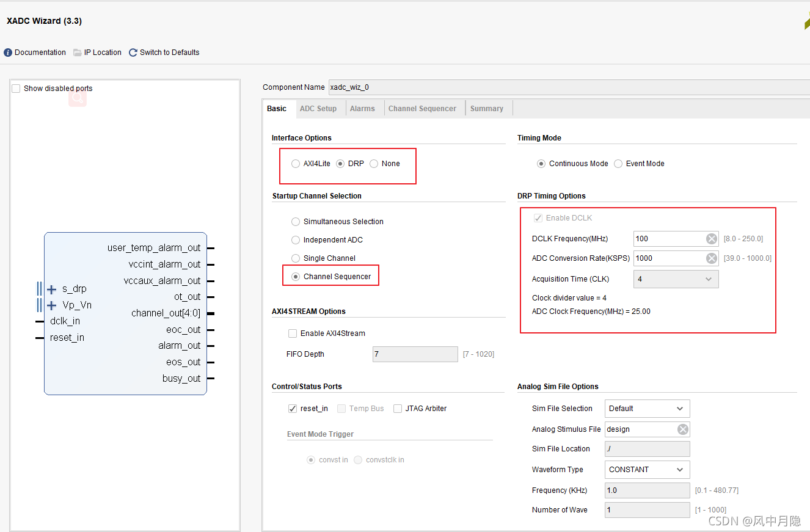Screen dimensions: 810x532
Task: Click the IP Location folder icon
Action: tap(78, 53)
